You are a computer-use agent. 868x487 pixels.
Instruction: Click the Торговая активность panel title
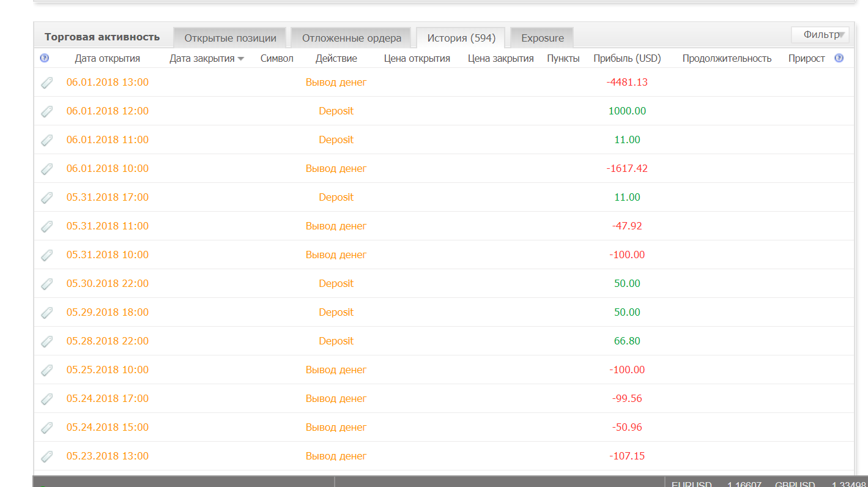(102, 37)
